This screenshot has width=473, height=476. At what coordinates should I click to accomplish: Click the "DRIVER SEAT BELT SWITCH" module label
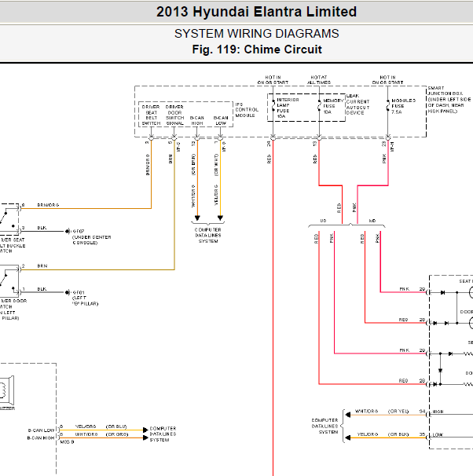click(151, 115)
